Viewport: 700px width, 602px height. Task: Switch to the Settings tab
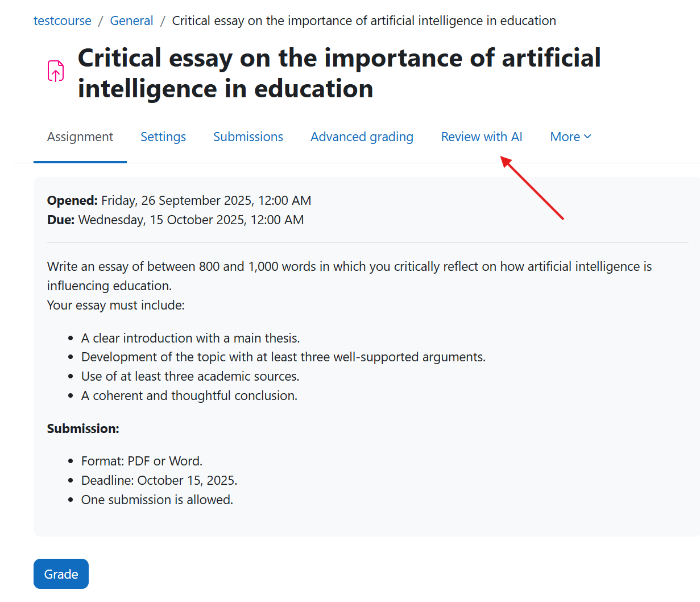click(163, 137)
